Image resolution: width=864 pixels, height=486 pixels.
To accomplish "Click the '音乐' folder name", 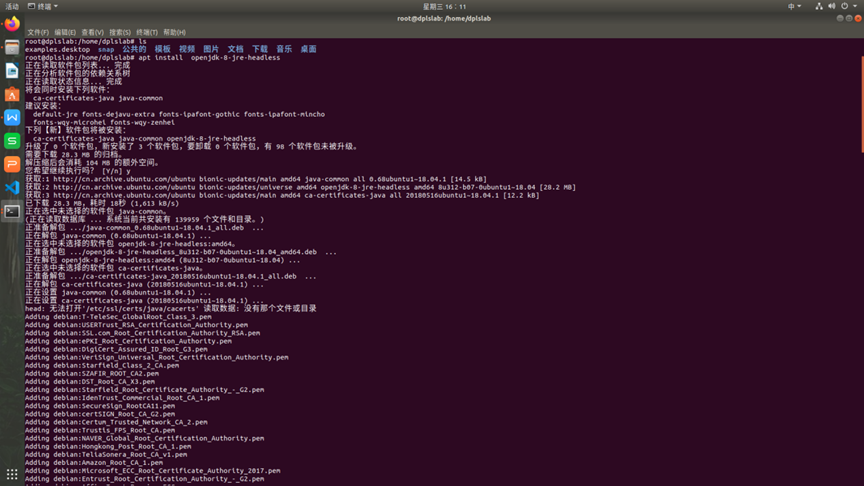I will pos(284,49).
